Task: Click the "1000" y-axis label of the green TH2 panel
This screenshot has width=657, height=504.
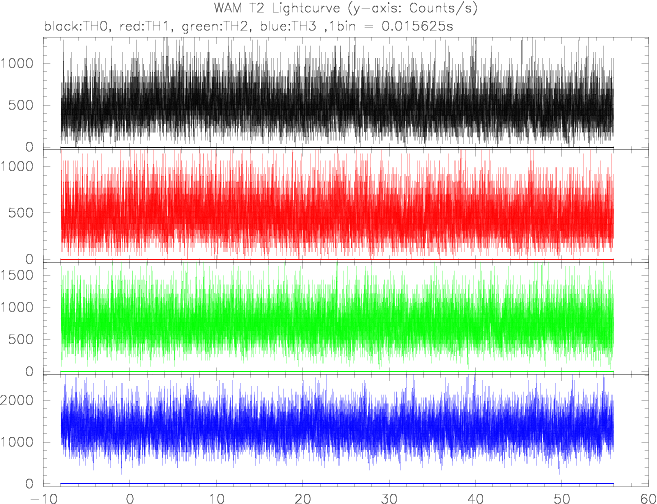Action: coord(18,307)
